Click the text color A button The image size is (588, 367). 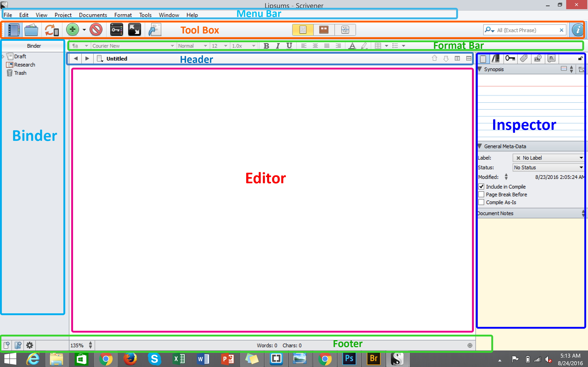point(352,46)
